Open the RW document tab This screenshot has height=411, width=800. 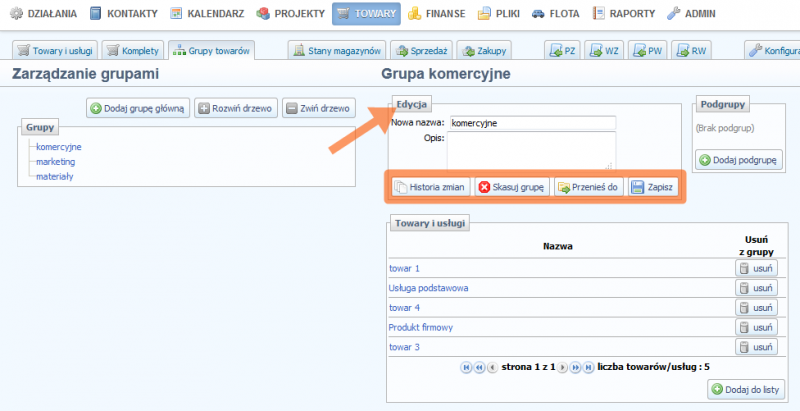coord(692,49)
